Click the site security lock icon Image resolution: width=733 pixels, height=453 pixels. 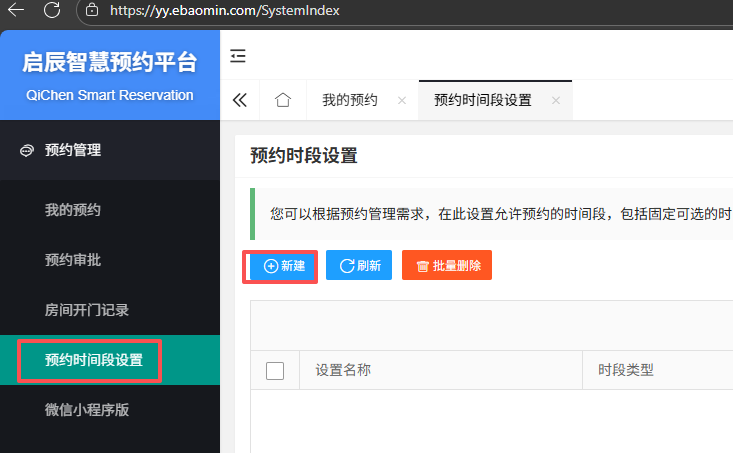92,11
